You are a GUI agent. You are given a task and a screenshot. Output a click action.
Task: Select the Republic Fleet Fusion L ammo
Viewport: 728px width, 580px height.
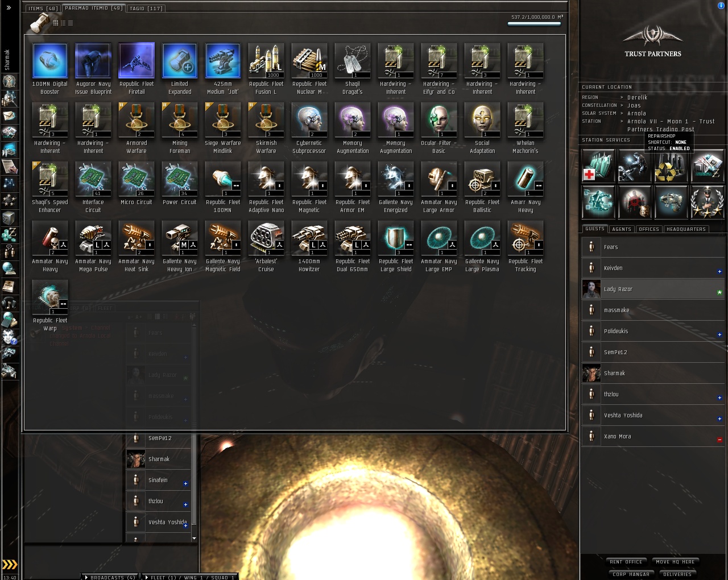pyautogui.click(x=266, y=69)
